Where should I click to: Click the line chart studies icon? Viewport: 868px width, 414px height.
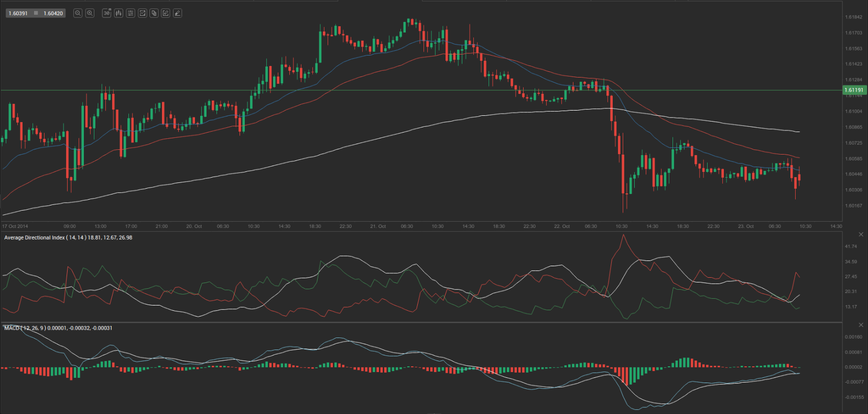[142, 13]
